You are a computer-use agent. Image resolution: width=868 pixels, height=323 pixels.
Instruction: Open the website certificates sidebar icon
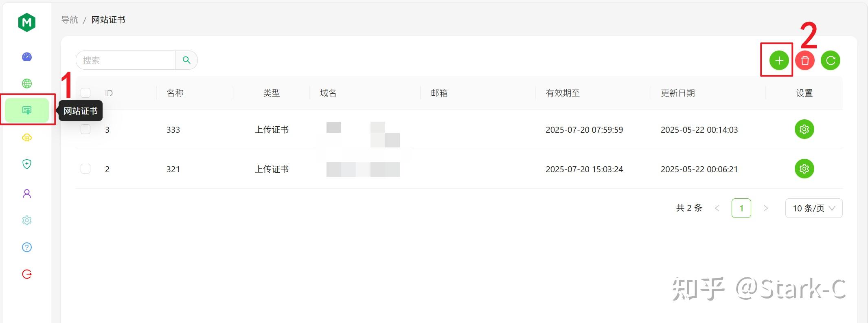point(27,110)
